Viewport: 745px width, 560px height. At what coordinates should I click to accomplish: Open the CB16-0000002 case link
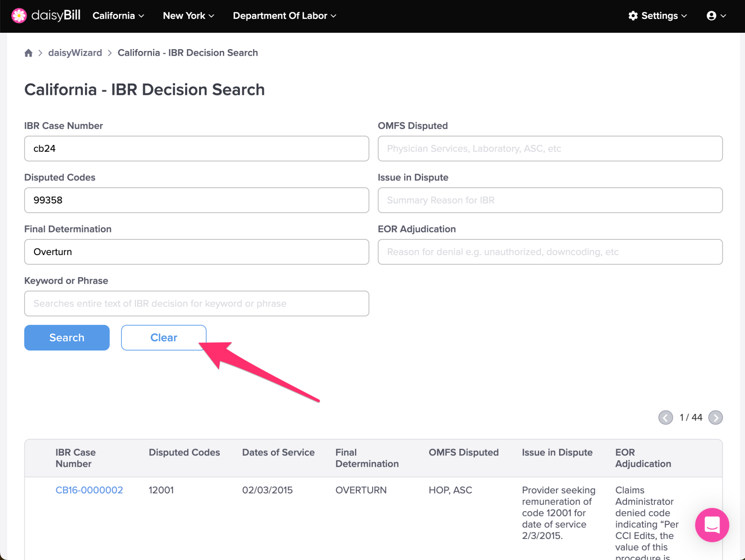pyautogui.click(x=89, y=490)
